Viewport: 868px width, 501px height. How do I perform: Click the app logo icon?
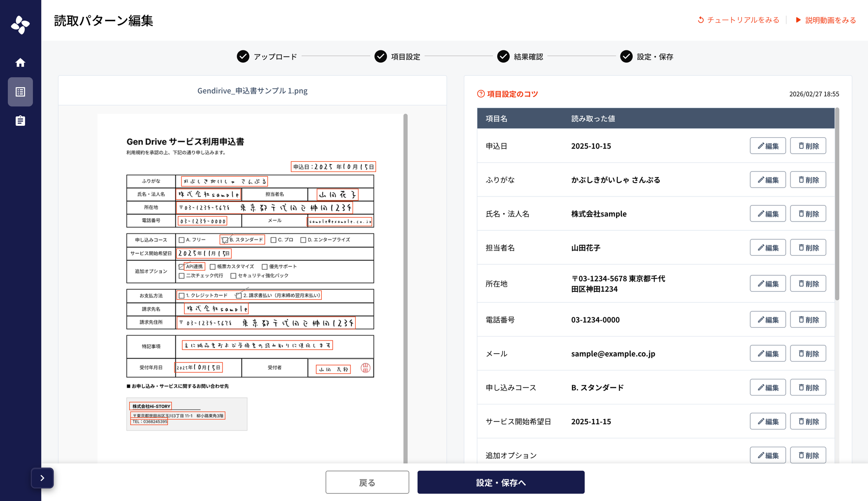click(x=20, y=25)
